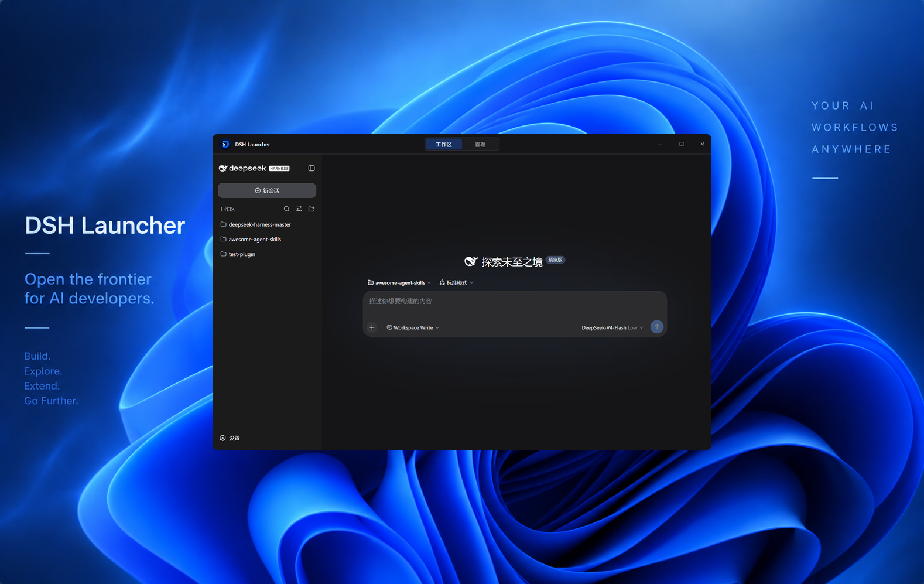This screenshot has height=584, width=924.
Task: Click the 预览版 preview badge
Action: (x=555, y=259)
